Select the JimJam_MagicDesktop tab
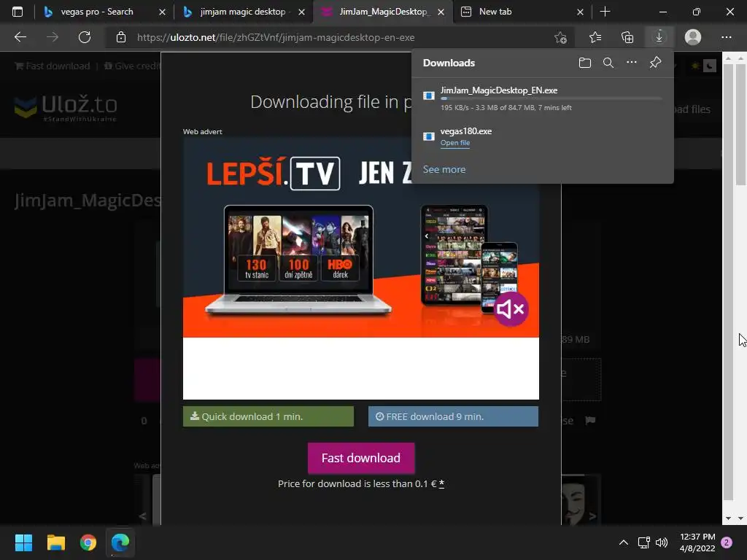The width and height of the screenshot is (747, 560). (383, 12)
